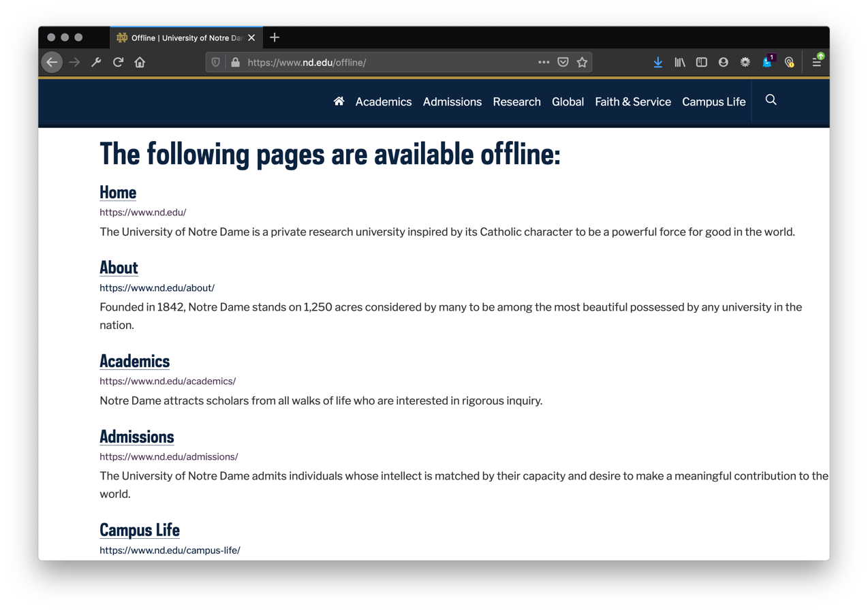The width and height of the screenshot is (868, 611).
Task: Open Faith & Service nav item
Action: click(x=633, y=101)
